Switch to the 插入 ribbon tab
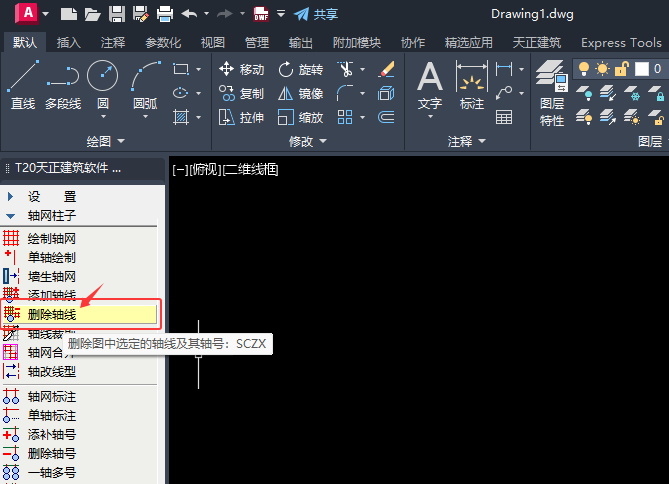669x484 pixels. coord(69,42)
